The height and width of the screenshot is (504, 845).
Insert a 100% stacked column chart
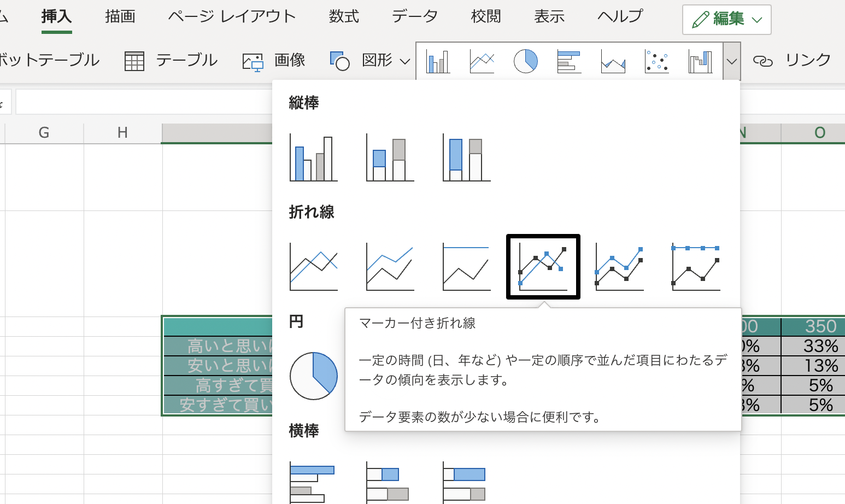pos(466,157)
